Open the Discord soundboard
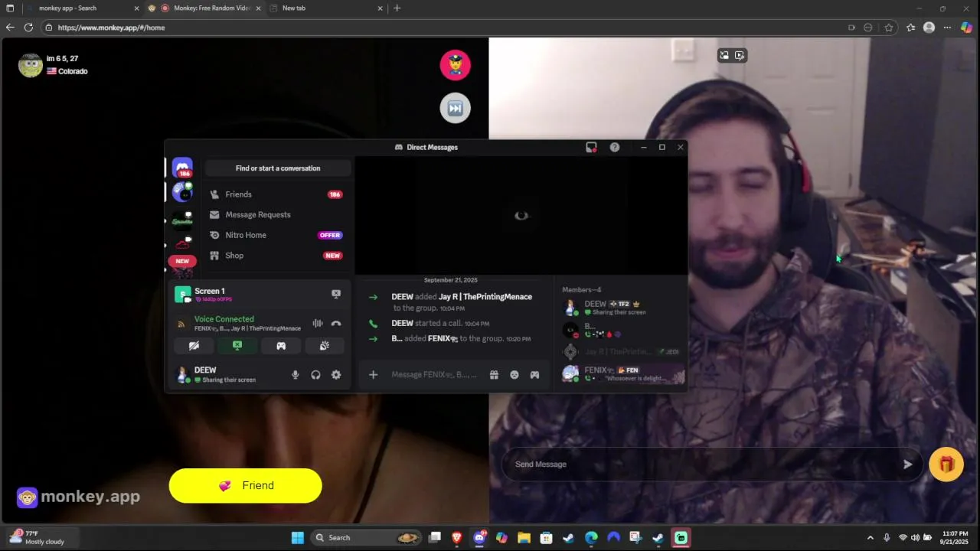 (325, 346)
